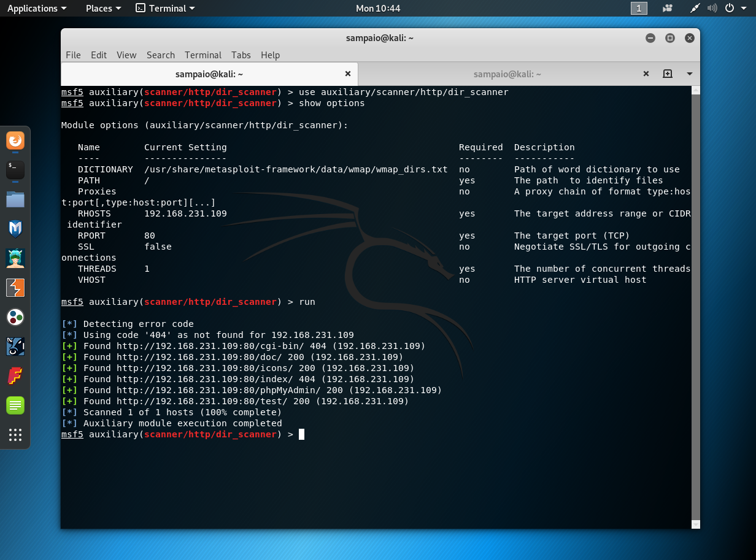This screenshot has height=560, width=756.
Task: Select workspace indicator 1 in top bar
Action: (x=639, y=9)
